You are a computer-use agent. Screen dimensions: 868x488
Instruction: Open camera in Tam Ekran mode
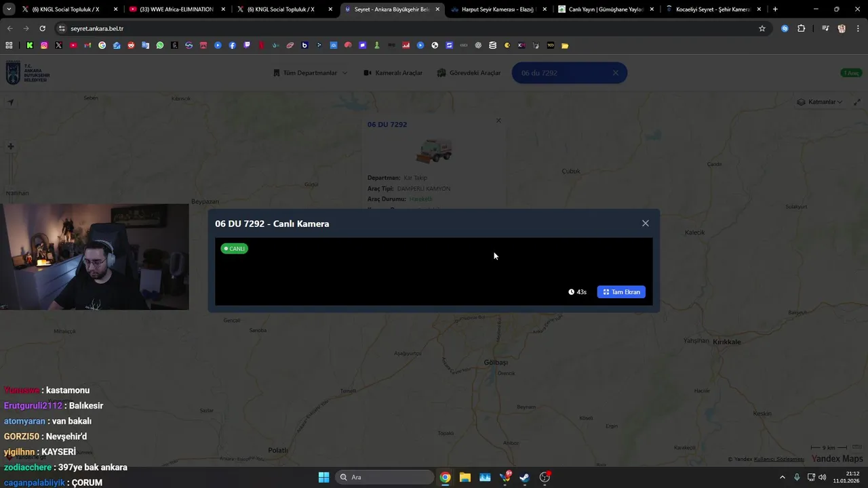621,292
